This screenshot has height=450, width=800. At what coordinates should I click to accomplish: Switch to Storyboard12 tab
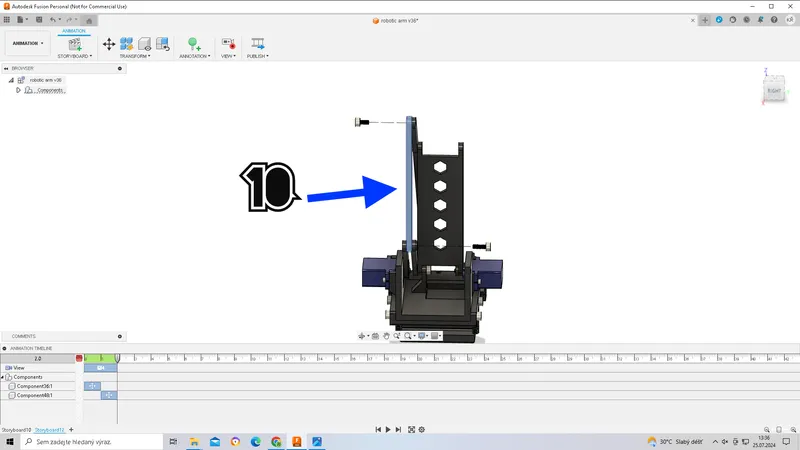[x=49, y=430]
